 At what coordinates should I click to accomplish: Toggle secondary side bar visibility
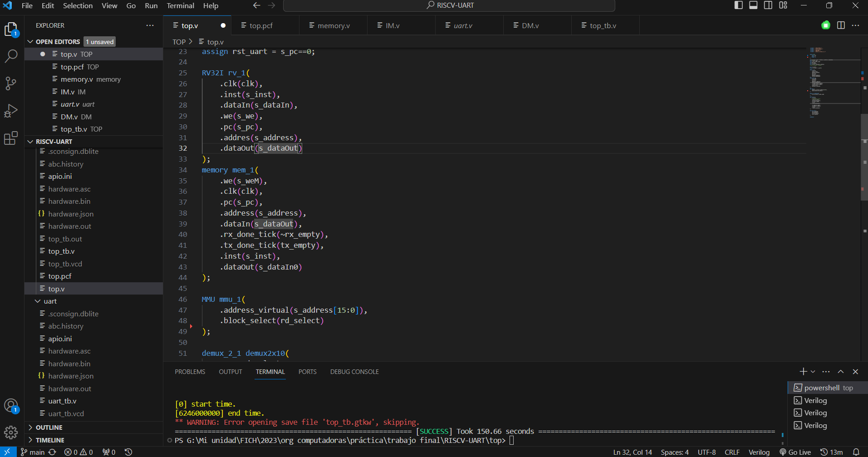(768, 5)
